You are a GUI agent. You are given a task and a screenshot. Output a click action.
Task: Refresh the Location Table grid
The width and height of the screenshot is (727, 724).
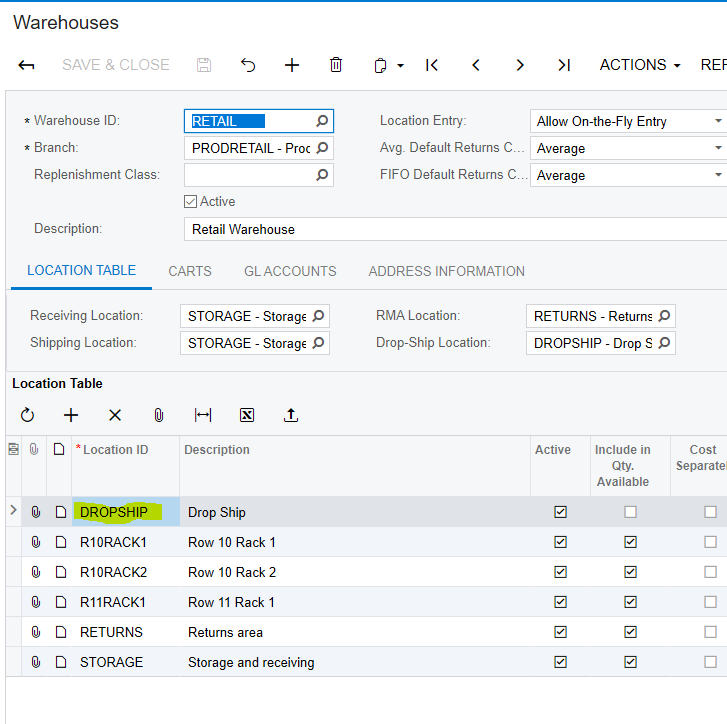pyautogui.click(x=27, y=415)
